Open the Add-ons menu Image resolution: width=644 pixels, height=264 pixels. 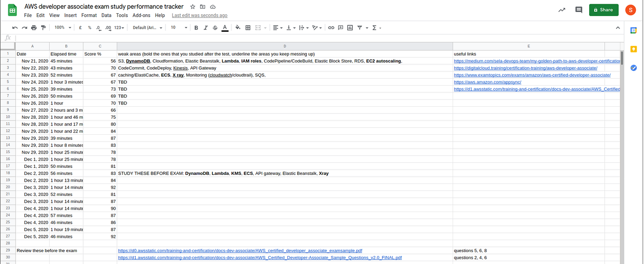click(x=141, y=15)
